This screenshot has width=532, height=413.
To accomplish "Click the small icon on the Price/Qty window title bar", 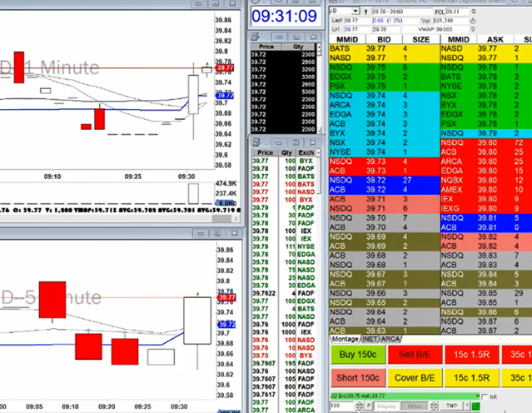I will click(256, 37).
